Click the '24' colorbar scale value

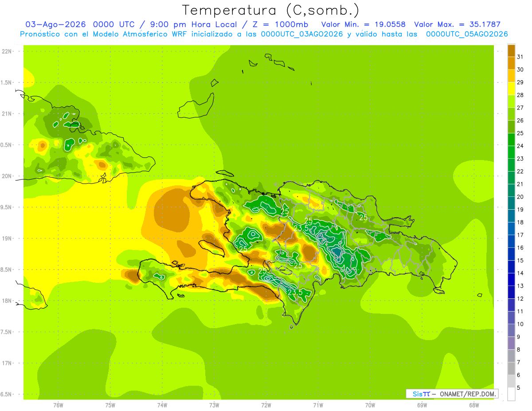[520, 145]
